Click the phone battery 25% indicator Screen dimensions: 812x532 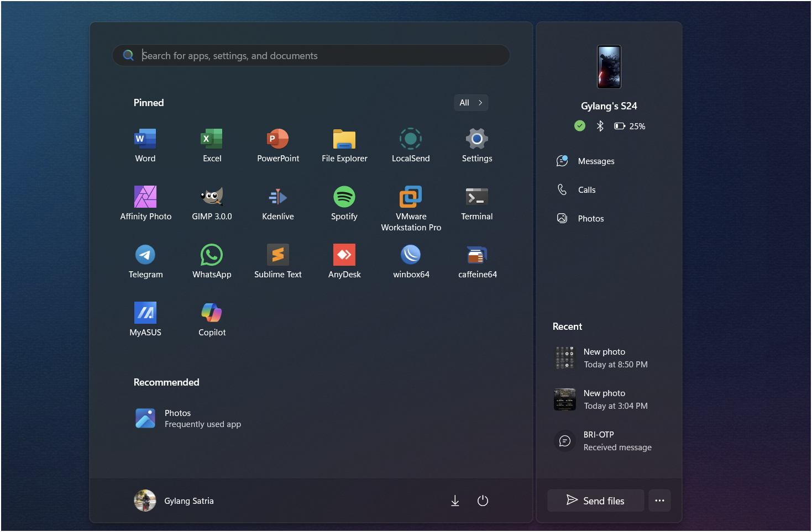tap(630, 126)
